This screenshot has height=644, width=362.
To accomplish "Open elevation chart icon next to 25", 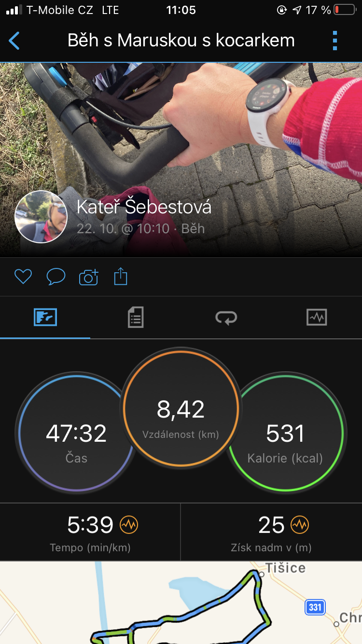I will click(x=300, y=524).
